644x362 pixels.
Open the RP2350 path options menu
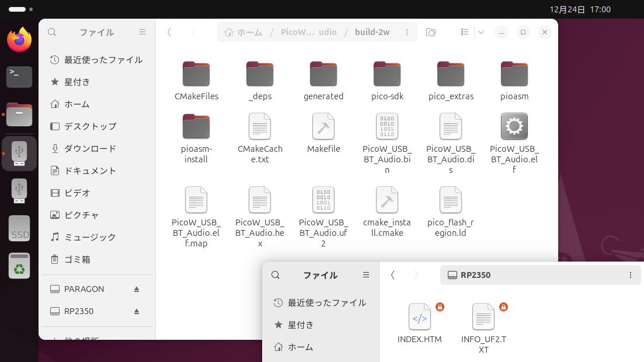coord(630,275)
